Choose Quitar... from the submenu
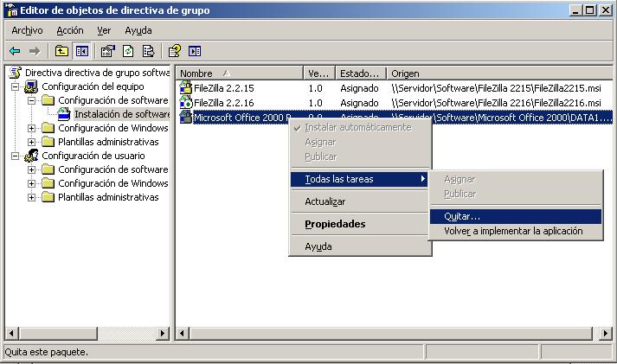Viewport: 617px width, 364px height. pyautogui.click(x=462, y=216)
